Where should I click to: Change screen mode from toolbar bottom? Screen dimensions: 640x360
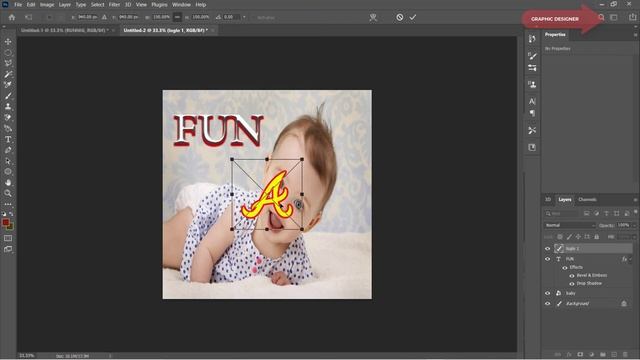8,249
